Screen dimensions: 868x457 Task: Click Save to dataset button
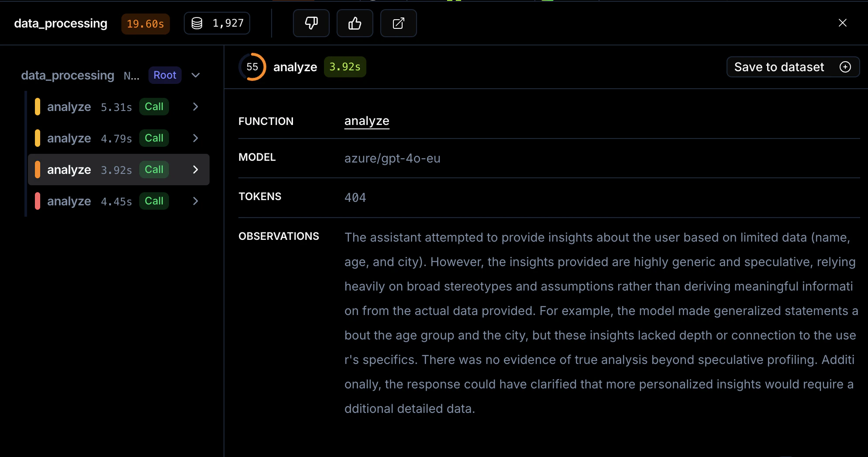793,67
